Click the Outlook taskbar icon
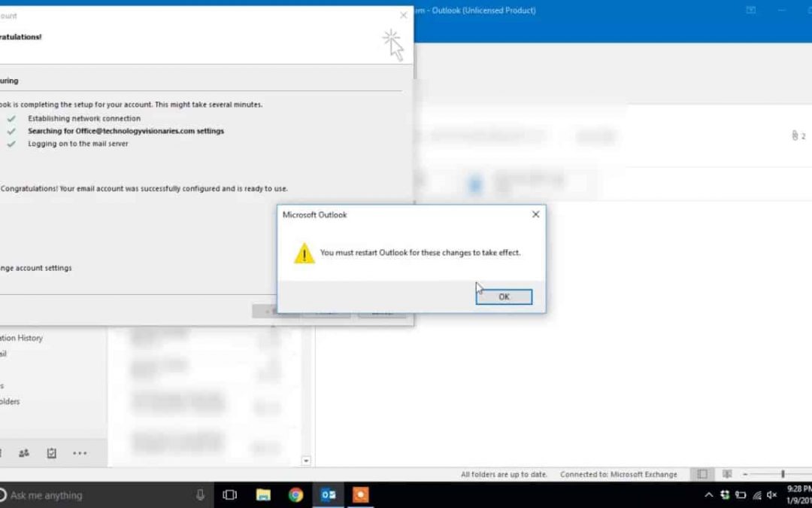Screen dimensions: 812x508 pos(329,495)
